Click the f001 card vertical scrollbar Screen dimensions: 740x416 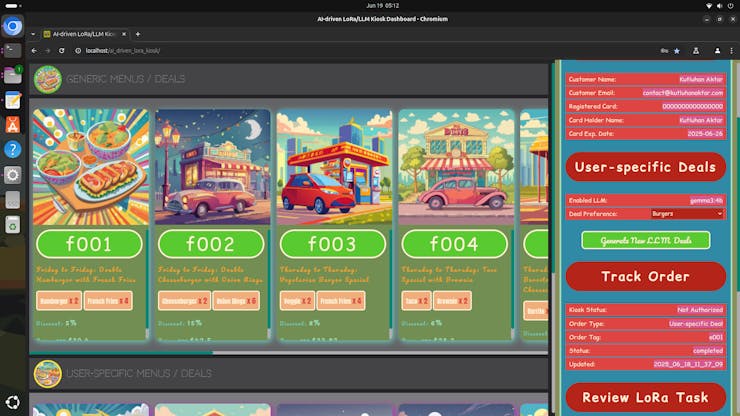click(147, 283)
